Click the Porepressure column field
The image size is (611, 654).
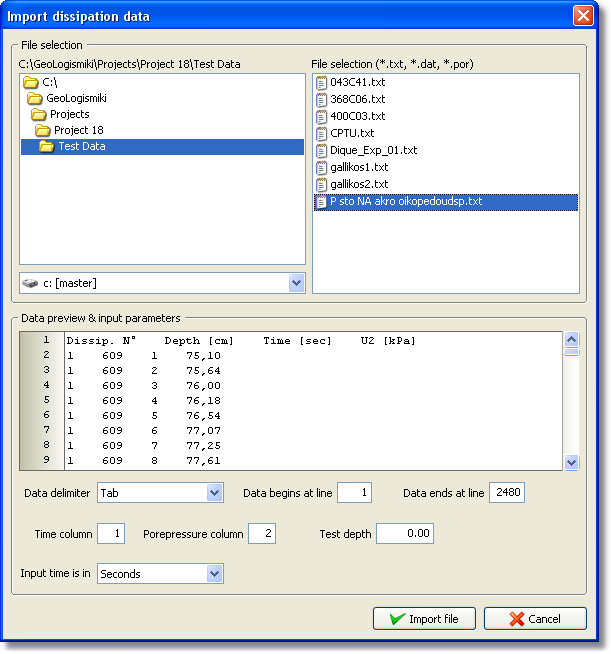pyautogui.click(x=261, y=534)
